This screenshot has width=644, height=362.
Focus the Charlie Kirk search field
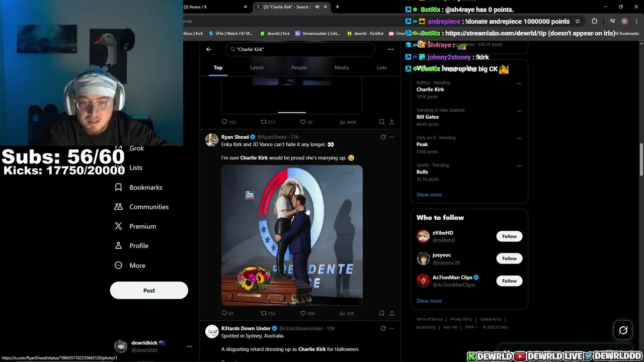300,49
